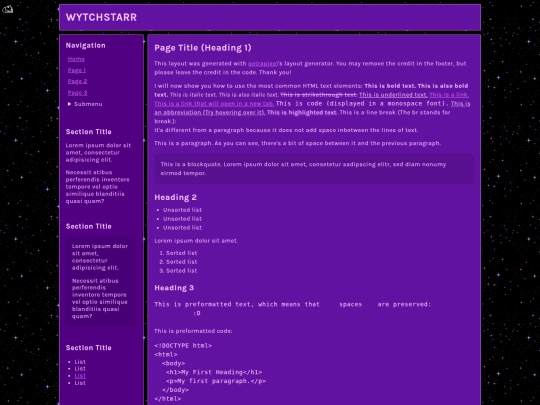Click the 'This is highlighted text' phrase
This screenshot has height=405, width=540.
click(302, 113)
